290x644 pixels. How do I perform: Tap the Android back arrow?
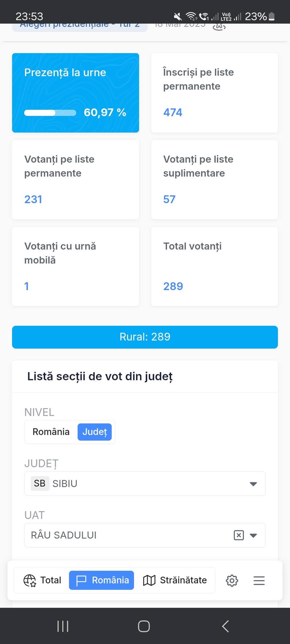click(x=225, y=626)
